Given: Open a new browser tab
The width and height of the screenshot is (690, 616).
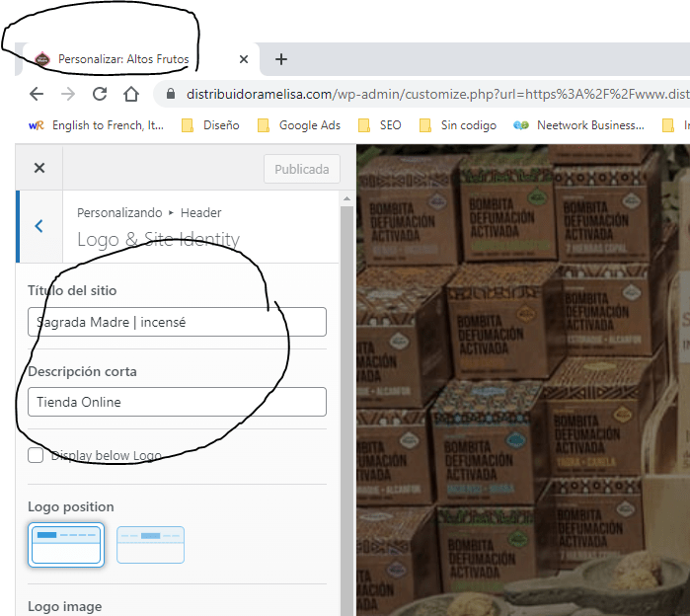Looking at the screenshot, I should coord(281,59).
